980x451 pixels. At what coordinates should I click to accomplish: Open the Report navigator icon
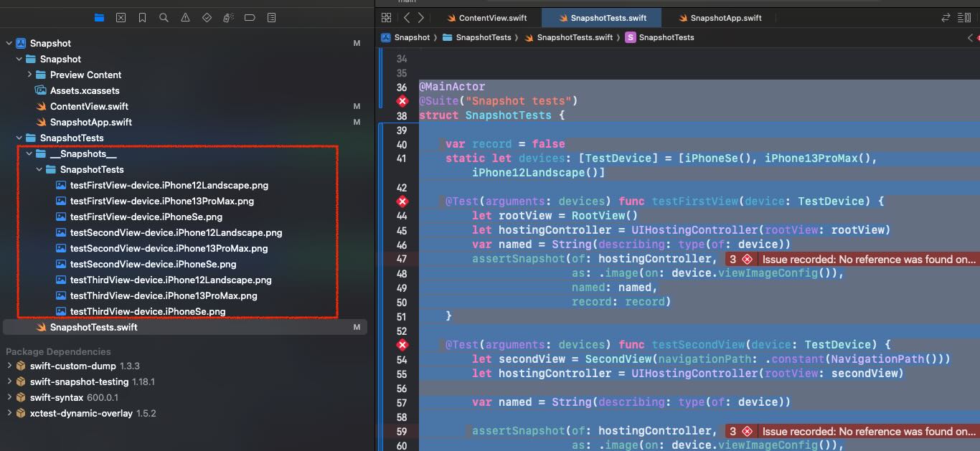click(271, 17)
